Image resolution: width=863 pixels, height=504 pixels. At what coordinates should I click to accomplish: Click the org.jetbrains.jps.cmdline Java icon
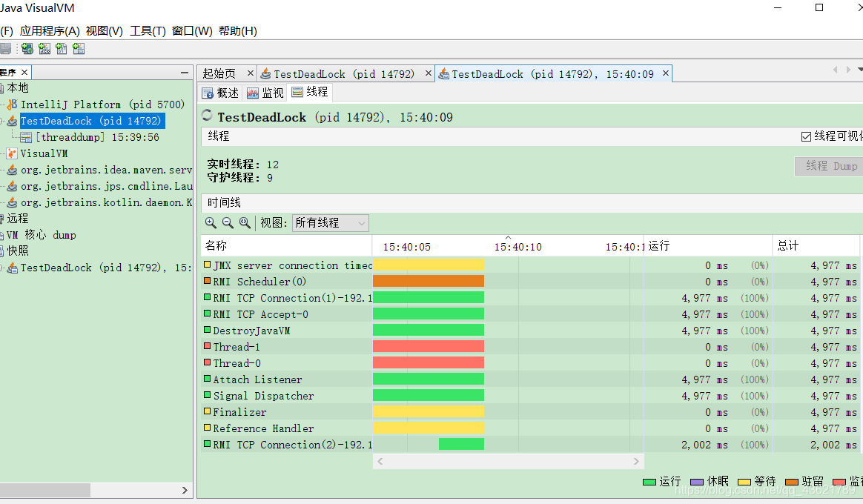(x=12, y=187)
